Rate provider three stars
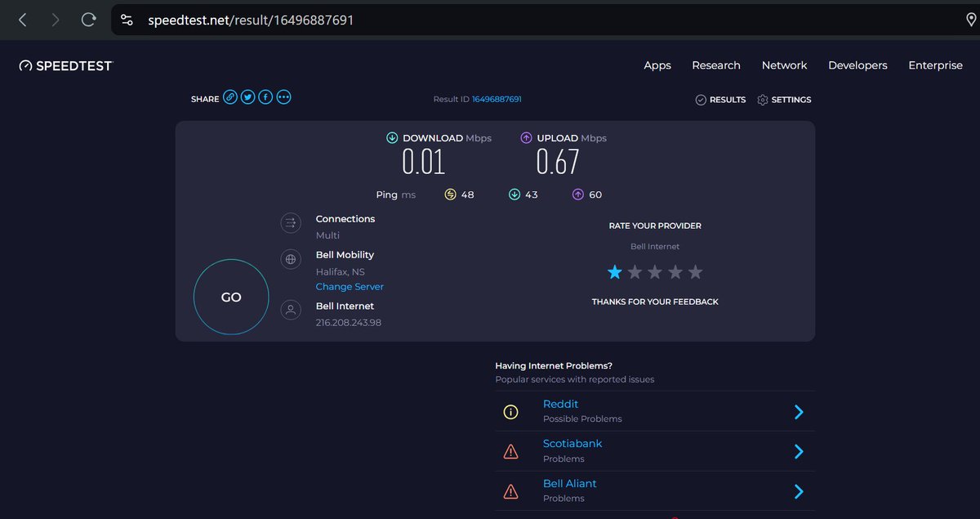 (655, 272)
